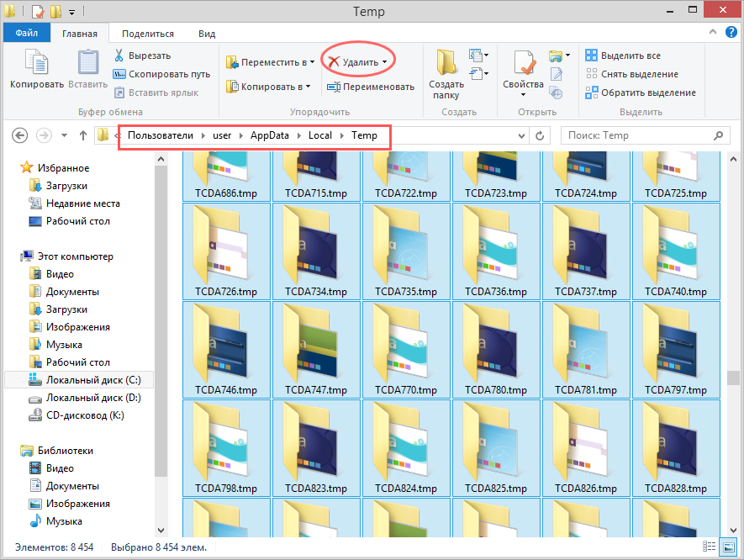The height and width of the screenshot is (560, 744).
Task: Click the Properties (Свойства) icon
Action: [x=525, y=62]
